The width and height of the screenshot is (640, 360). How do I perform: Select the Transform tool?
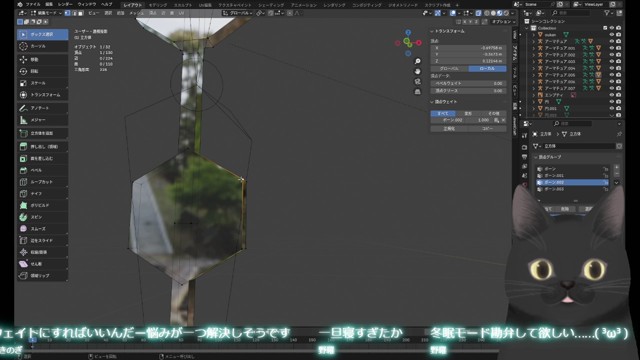[x=42, y=95]
